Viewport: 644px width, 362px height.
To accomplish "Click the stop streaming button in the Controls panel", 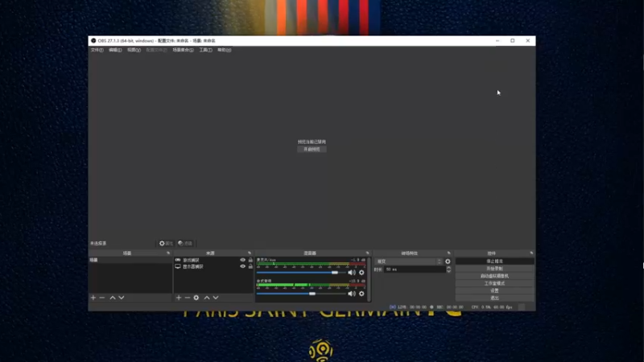I will (494, 261).
